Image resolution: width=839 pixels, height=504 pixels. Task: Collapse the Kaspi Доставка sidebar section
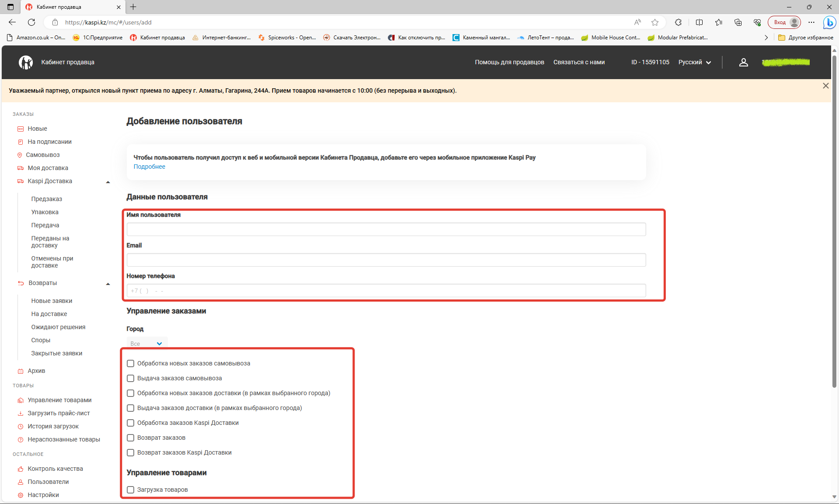pos(108,182)
